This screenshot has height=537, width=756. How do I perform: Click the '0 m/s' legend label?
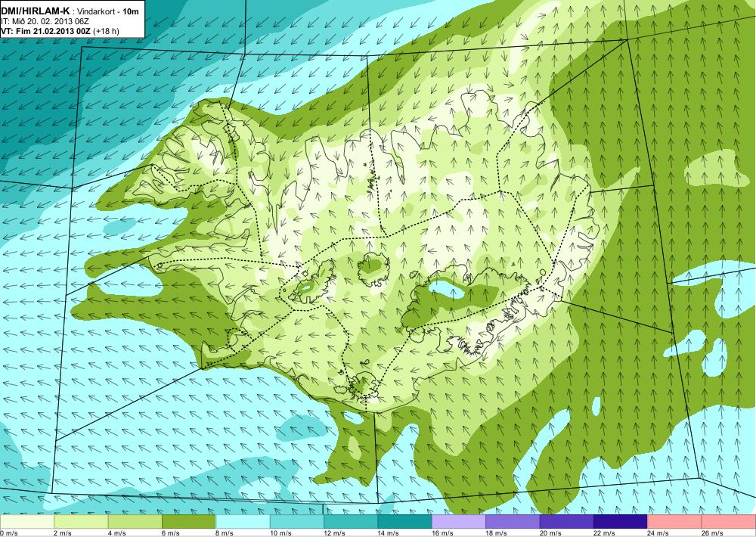pos(8,533)
